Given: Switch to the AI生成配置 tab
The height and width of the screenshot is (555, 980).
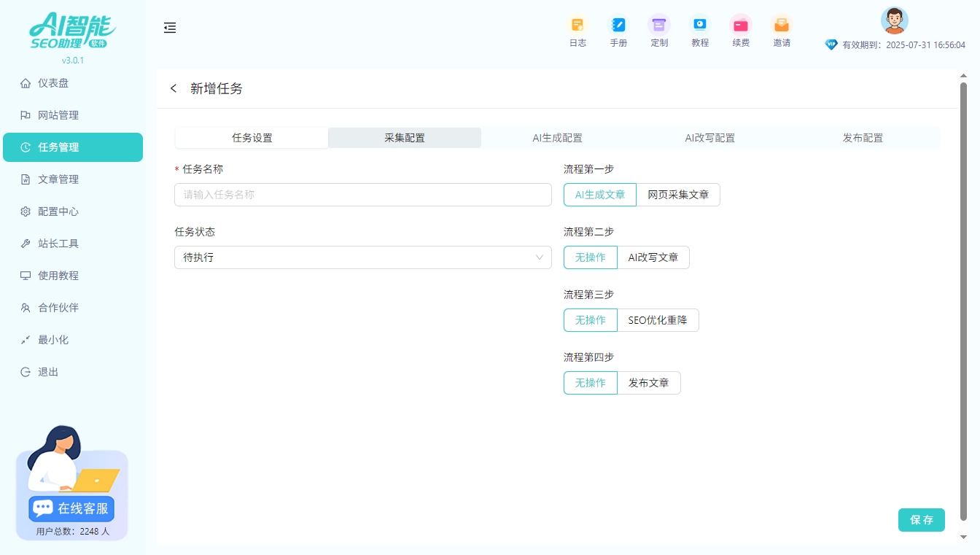Looking at the screenshot, I should tap(559, 137).
